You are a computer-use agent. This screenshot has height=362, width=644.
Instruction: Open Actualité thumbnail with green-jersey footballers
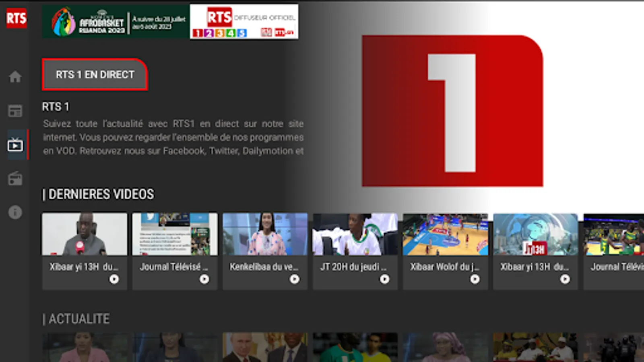click(x=355, y=347)
